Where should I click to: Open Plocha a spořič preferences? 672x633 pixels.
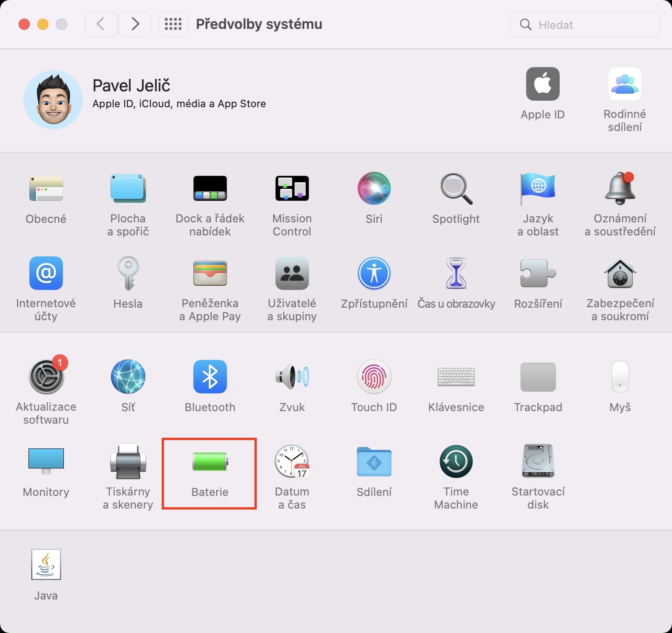point(128,189)
